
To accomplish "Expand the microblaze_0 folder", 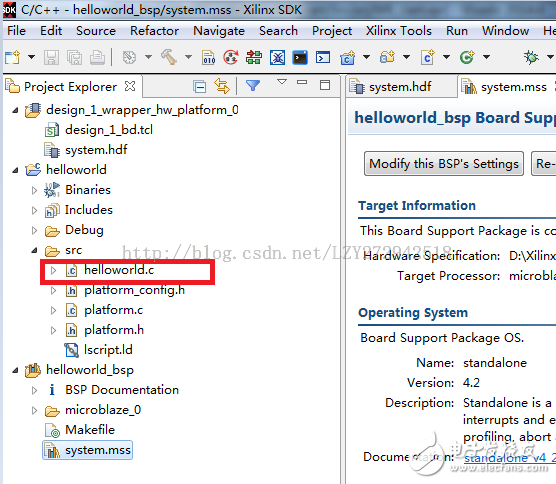I will [34, 411].
